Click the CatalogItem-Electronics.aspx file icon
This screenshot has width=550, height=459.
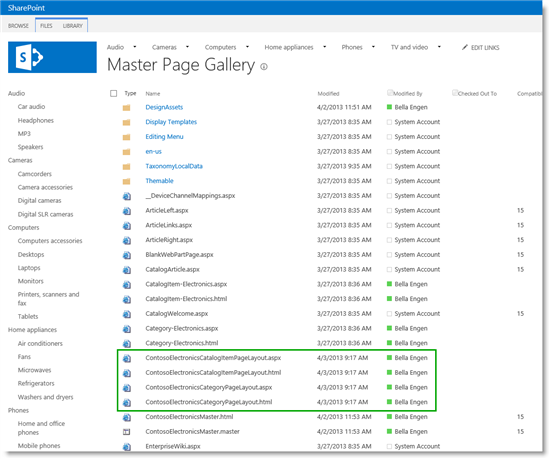point(127,285)
